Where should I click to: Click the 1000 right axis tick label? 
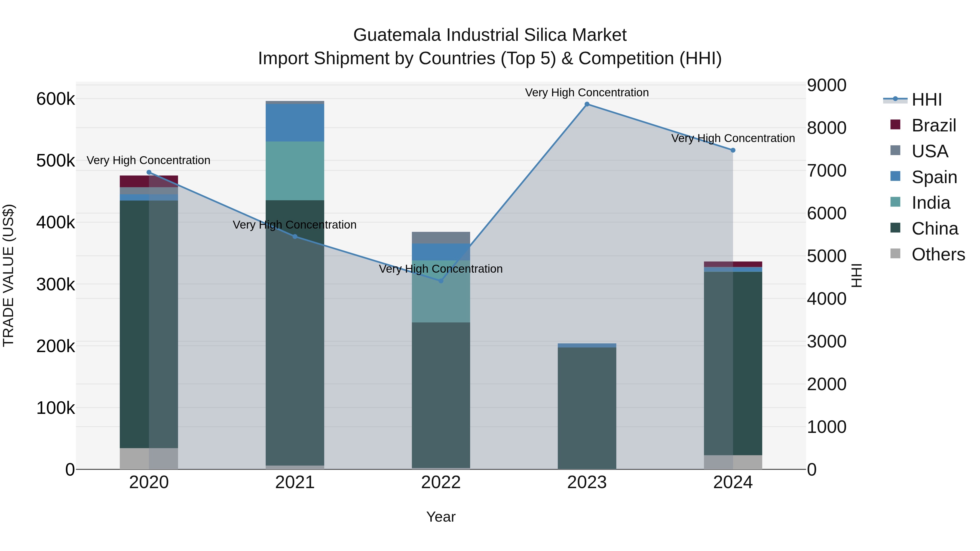[x=827, y=427]
